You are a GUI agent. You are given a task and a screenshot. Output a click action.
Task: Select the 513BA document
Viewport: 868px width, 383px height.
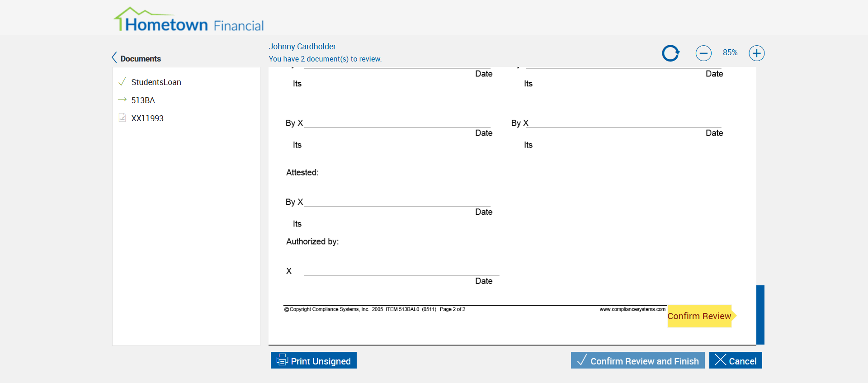143,100
